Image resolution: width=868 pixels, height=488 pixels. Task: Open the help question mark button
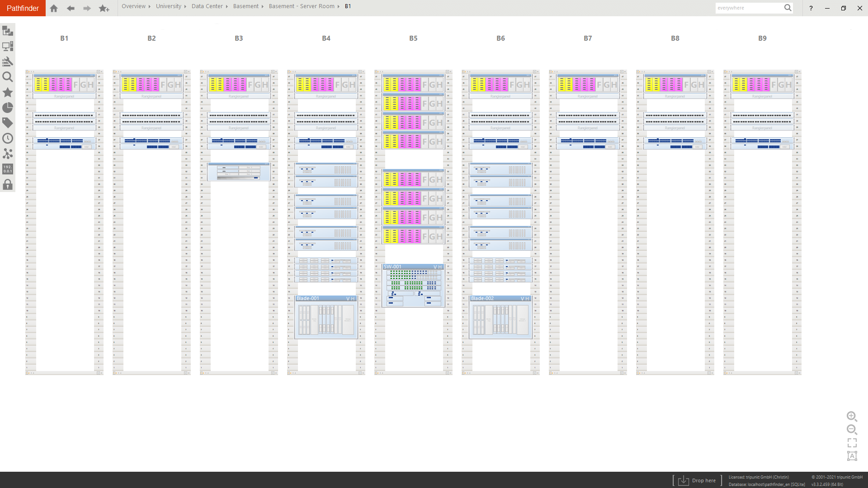(811, 8)
